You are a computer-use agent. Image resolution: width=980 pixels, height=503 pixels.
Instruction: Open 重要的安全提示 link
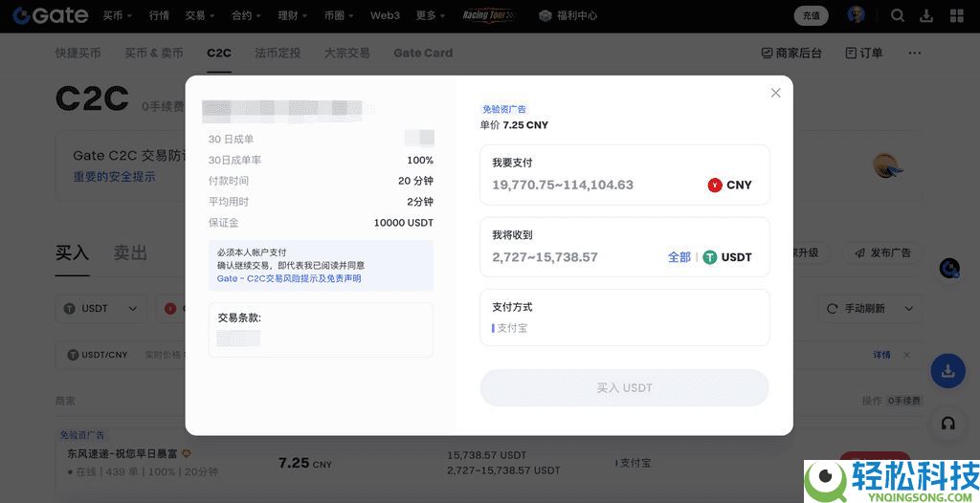click(x=115, y=177)
